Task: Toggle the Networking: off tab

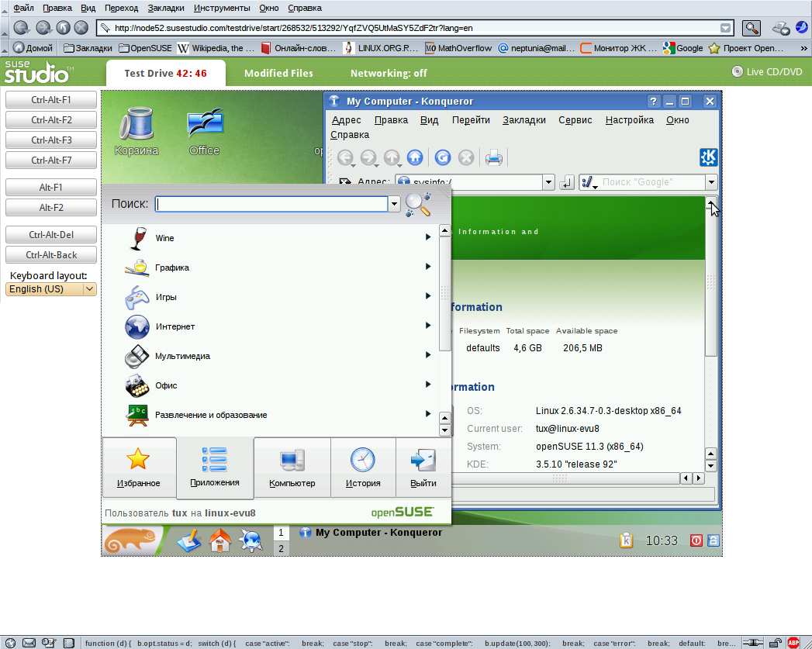Action: [389, 74]
